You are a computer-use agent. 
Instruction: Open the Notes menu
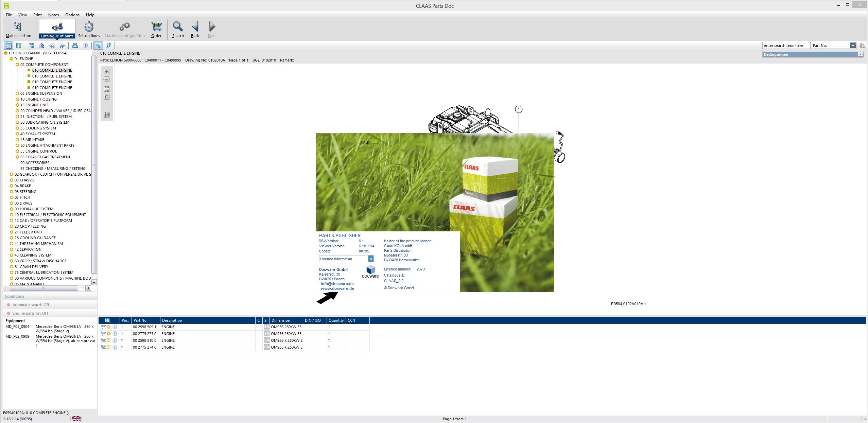[53, 15]
